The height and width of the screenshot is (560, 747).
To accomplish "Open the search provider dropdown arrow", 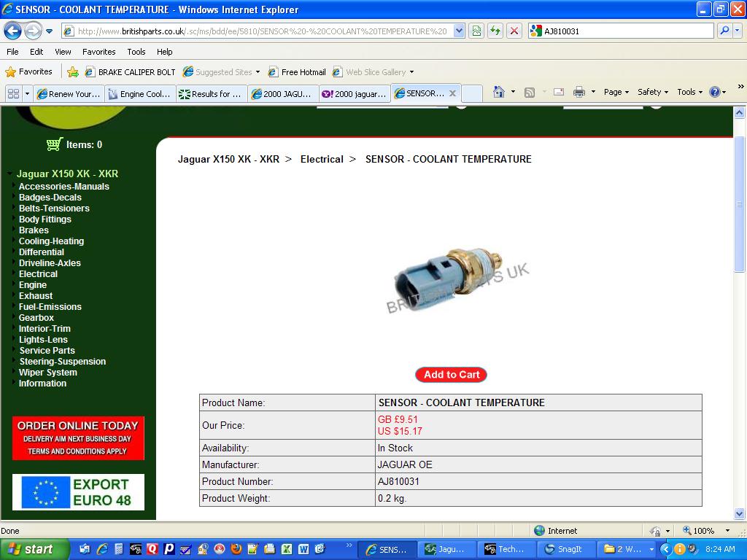I will coord(737,31).
